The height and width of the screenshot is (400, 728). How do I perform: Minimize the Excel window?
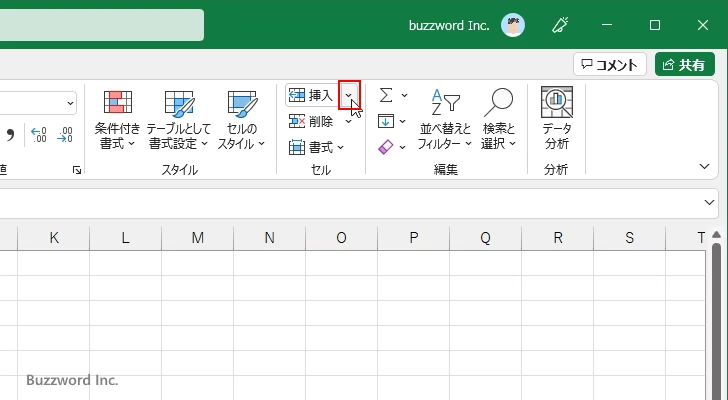coord(607,25)
